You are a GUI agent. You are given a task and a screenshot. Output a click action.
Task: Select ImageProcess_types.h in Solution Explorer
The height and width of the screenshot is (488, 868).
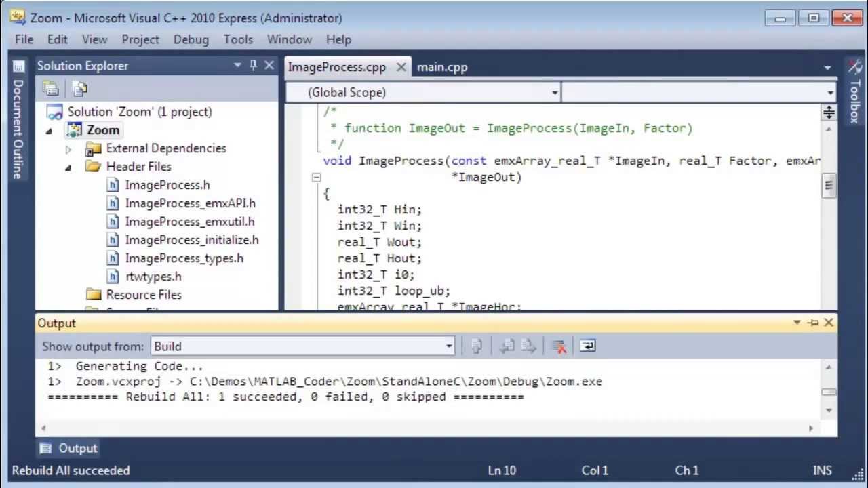click(x=184, y=258)
